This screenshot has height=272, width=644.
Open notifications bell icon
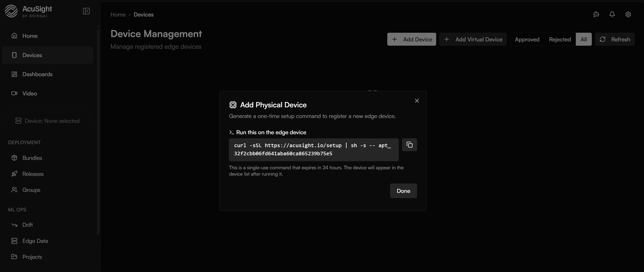[612, 14]
